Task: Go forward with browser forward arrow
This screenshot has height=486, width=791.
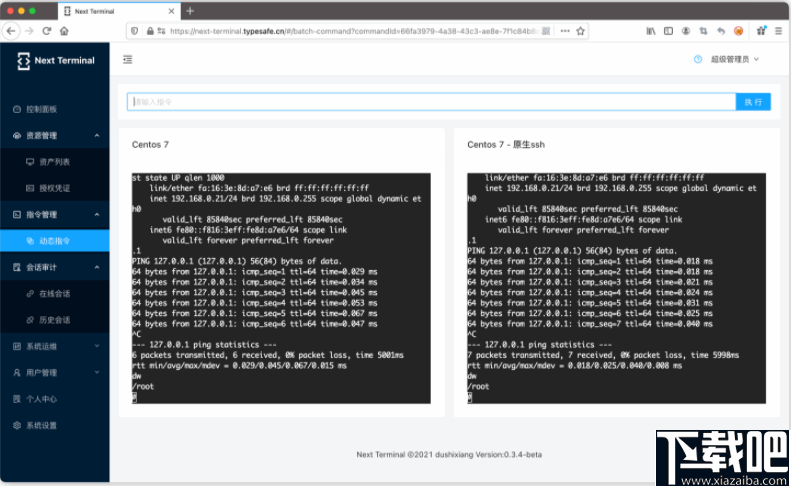Action: (29, 31)
